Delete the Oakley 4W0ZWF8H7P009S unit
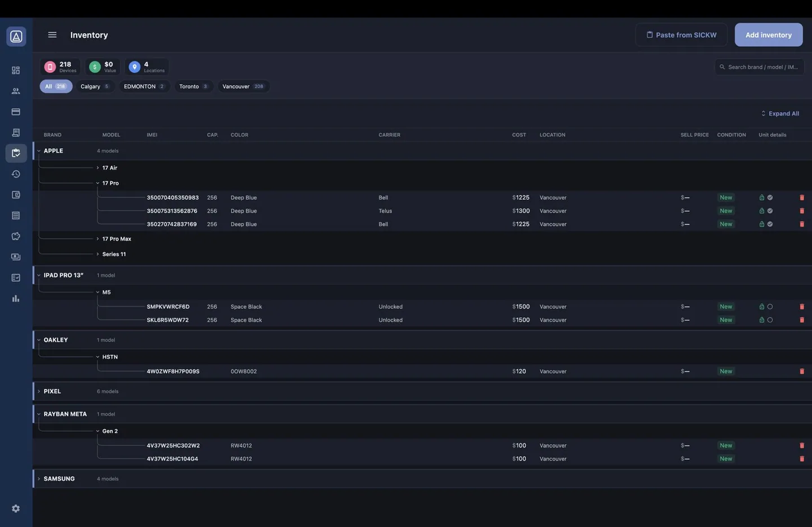812x527 pixels. pos(802,371)
